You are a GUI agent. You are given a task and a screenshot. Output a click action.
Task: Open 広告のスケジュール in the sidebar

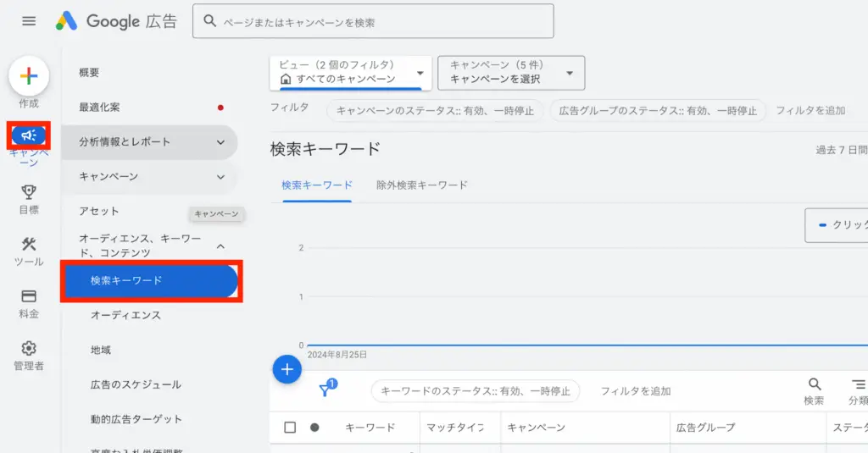point(136,384)
